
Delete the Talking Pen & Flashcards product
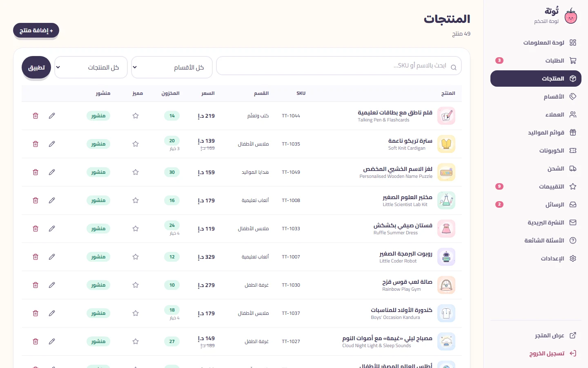[36, 116]
